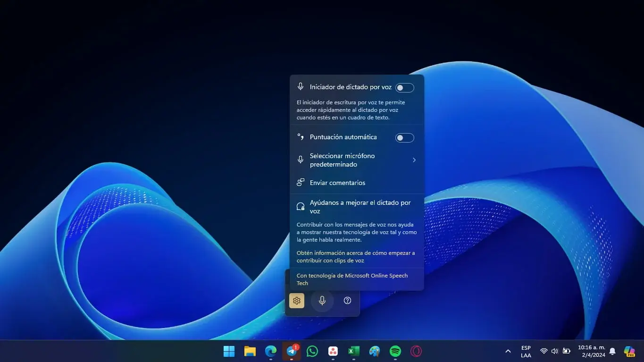Enable Iniciador de dictado por voz
The height and width of the screenshot is (362, 644).
tap(404, 87)
